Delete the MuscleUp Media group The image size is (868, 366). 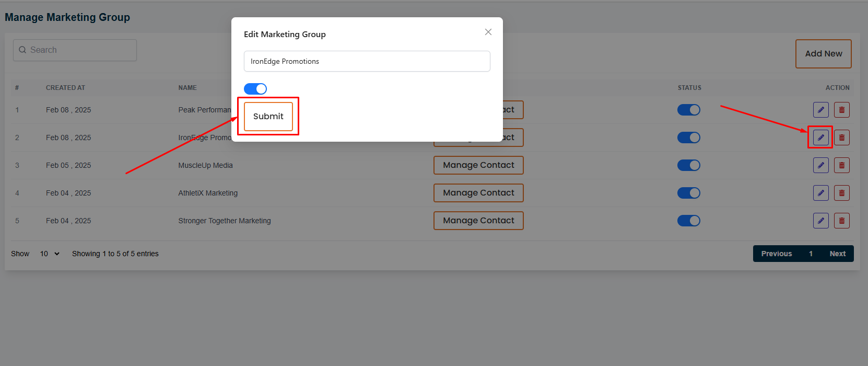[x=841, y=165]
